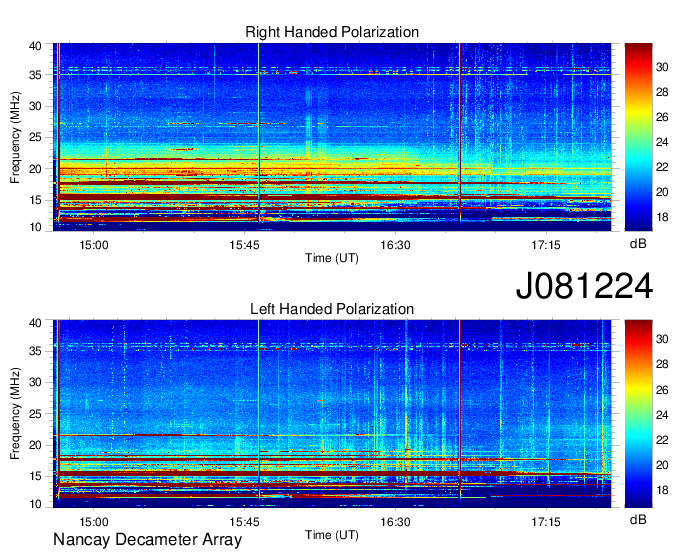The width and height of the screenshot is (680, 552).
Task: Click the 20 MHz tick on the Left Handed plot
Action: 35,445
